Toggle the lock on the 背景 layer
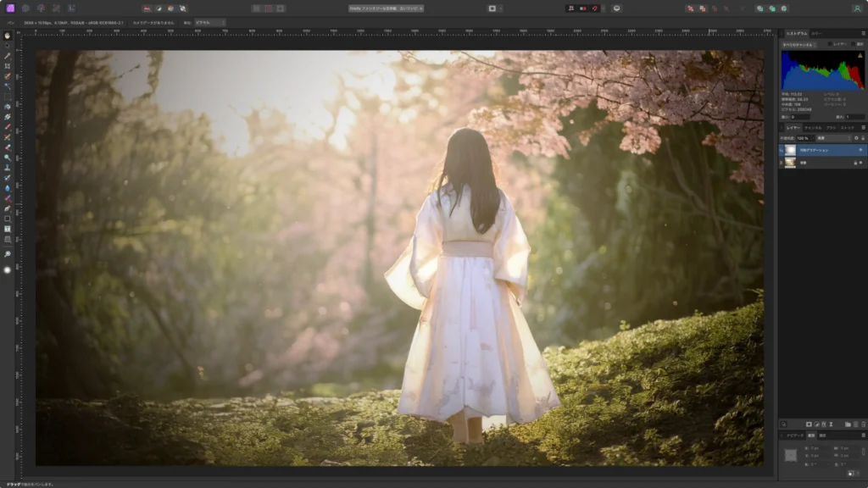 tap(855, 163)
